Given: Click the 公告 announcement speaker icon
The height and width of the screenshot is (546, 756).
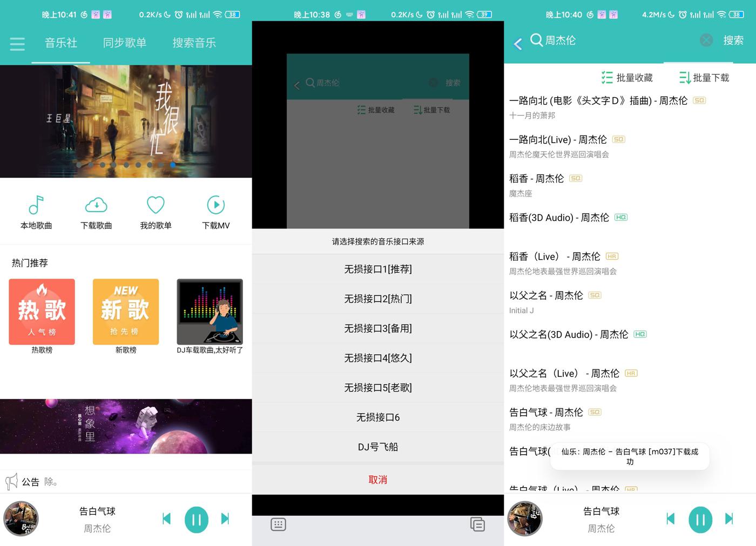Looking at the screenshot, I should [11, 481].
